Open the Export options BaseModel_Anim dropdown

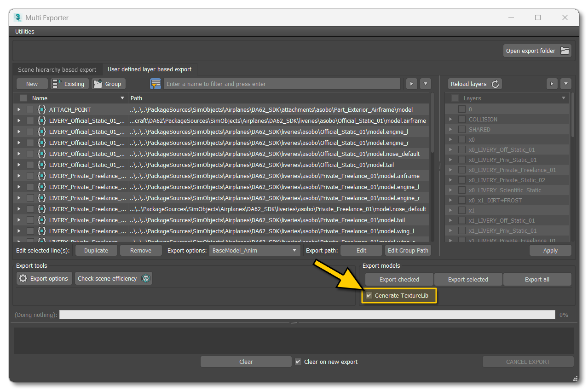click(x=294, y=251)
